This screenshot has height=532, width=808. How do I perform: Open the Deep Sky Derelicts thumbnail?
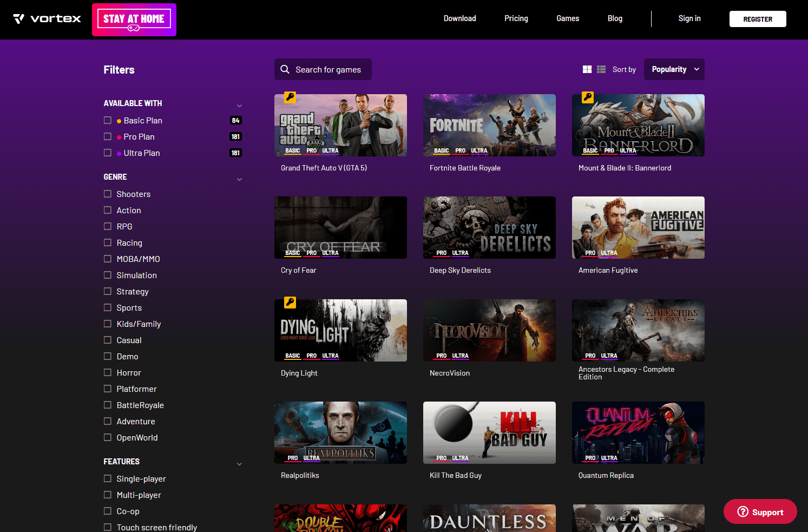(489, 227)
